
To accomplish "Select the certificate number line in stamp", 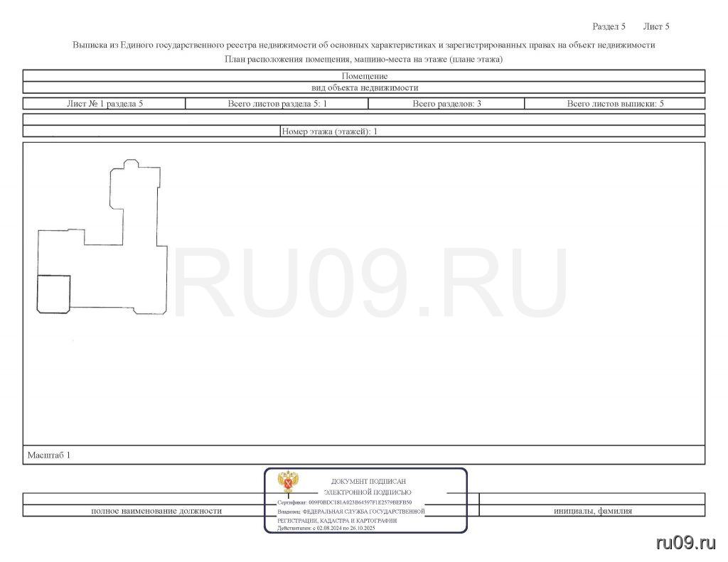I will [x=344, y=502].
